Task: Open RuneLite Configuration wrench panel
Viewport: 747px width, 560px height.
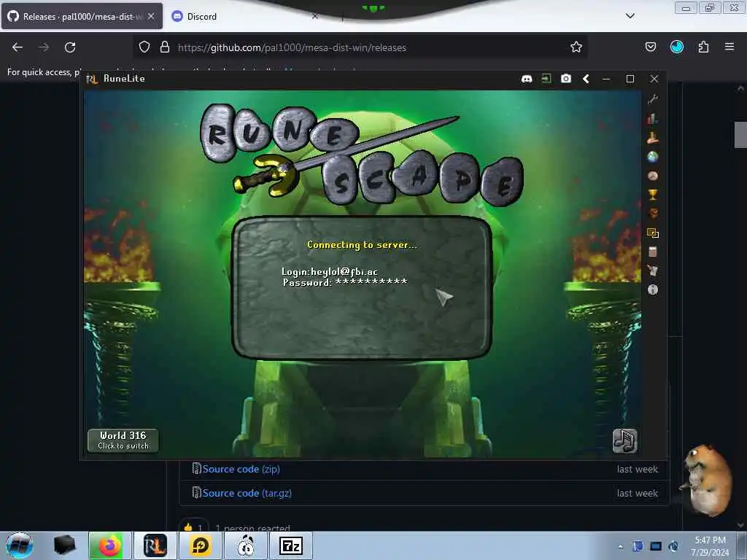Action: pos(653,99)
